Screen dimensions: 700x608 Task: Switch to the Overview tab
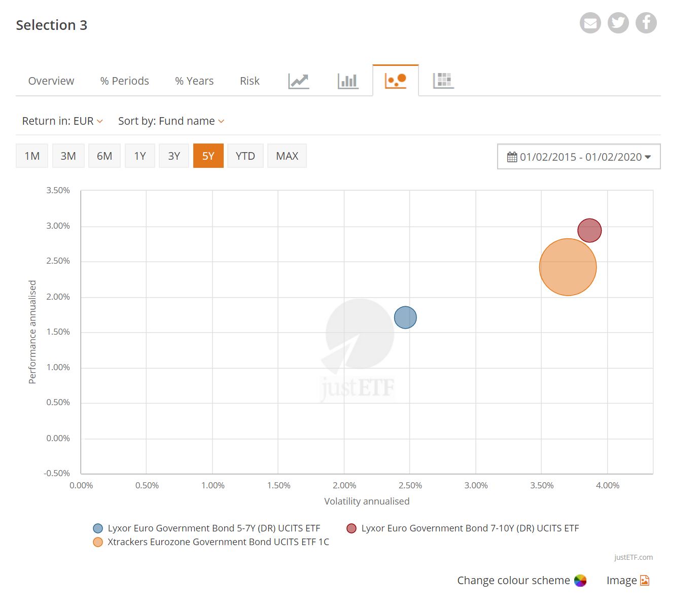pyautogui.click(x=51, y=81)
